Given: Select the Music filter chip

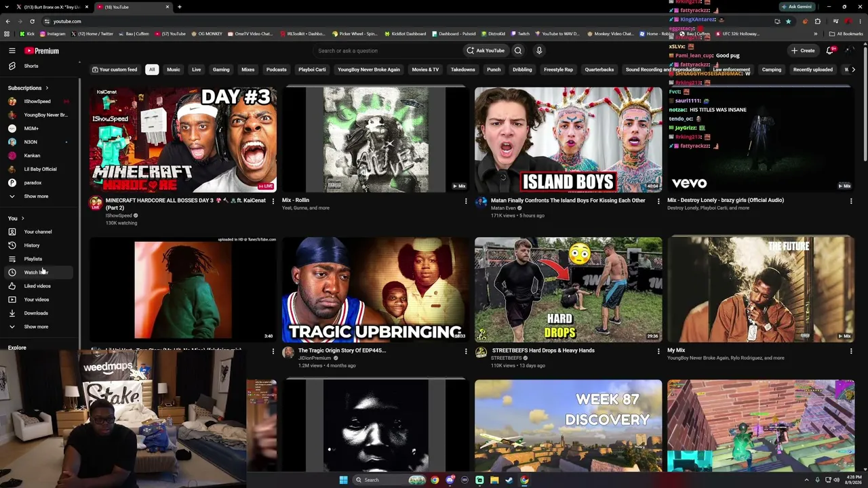Looking at the screenshot, I should click(x=174, y=69).
